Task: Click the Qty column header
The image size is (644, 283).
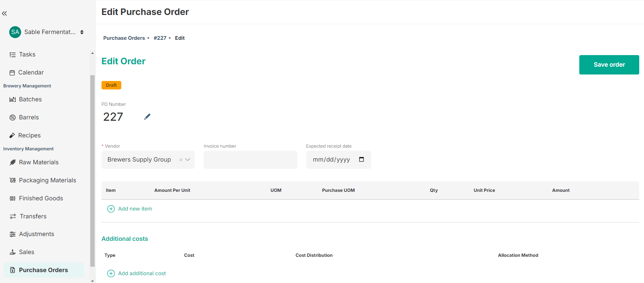Action: (x=434, y=190)
